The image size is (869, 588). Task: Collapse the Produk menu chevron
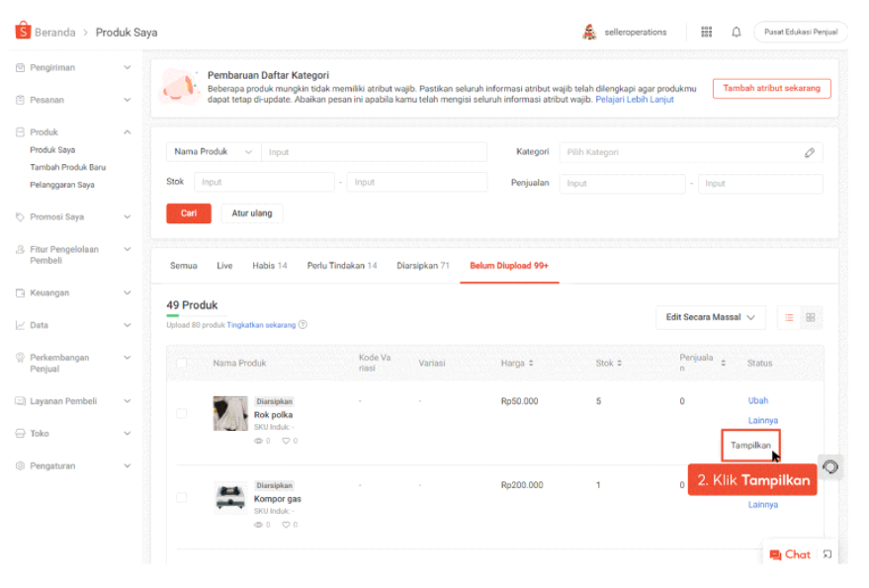point(127,131)
